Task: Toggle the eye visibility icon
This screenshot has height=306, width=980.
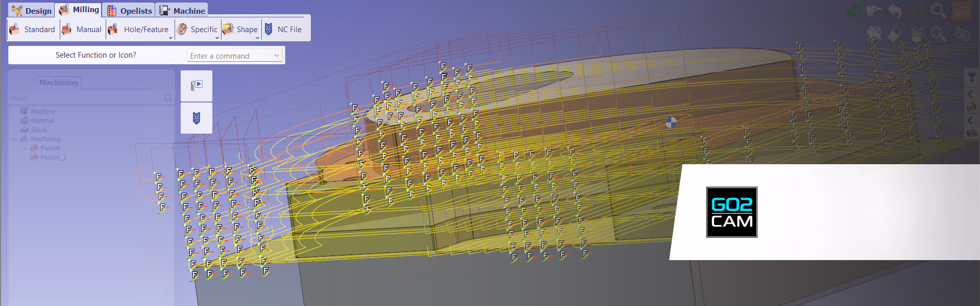Action: click(x=962, y=34)
